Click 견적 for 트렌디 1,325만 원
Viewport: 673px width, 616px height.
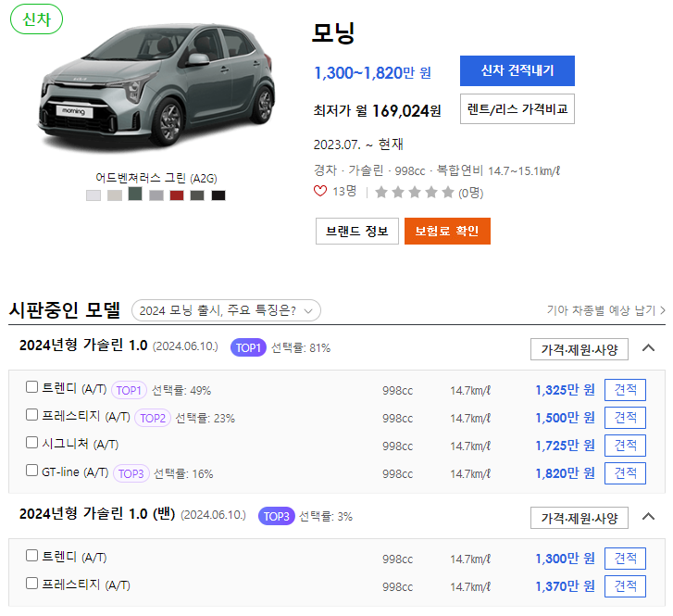(625, 390)
